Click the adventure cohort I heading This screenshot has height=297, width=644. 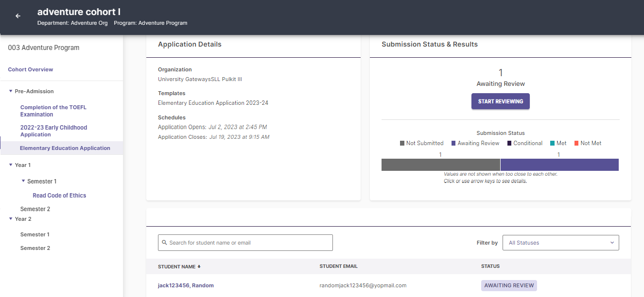coord(79,12)
